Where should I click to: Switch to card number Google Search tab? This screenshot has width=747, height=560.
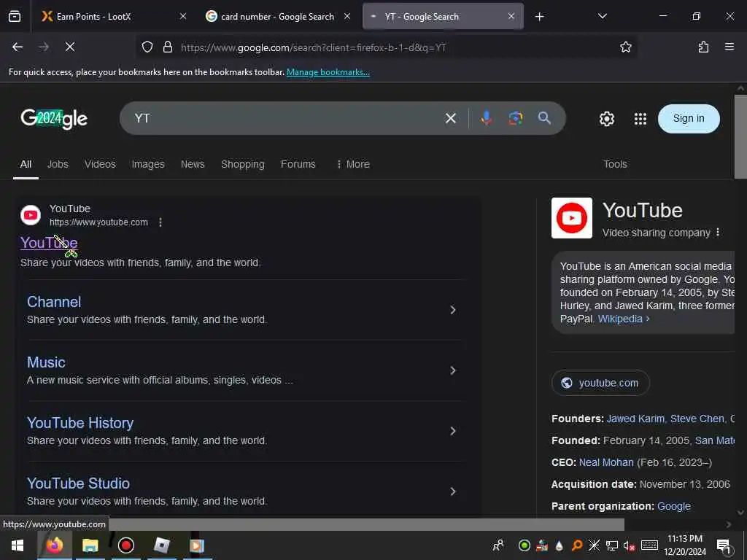point(278,17)
